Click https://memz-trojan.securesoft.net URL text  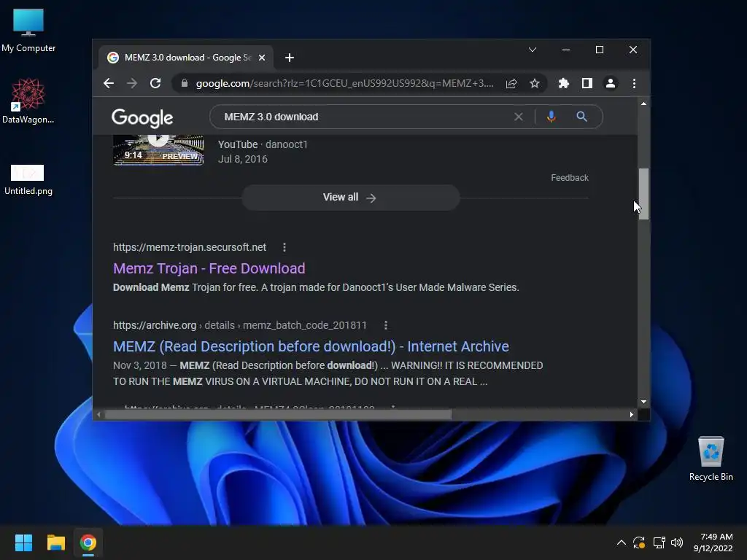click(190, 247)
